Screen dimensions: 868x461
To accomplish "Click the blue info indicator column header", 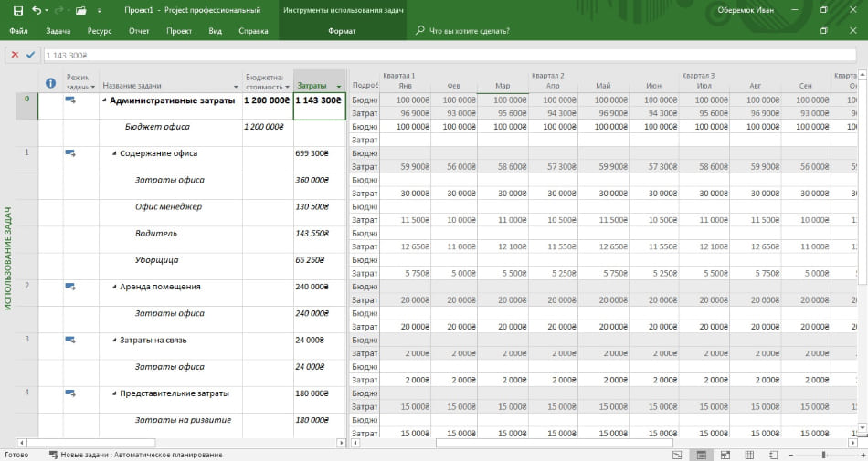I will [x=50, y=83].
